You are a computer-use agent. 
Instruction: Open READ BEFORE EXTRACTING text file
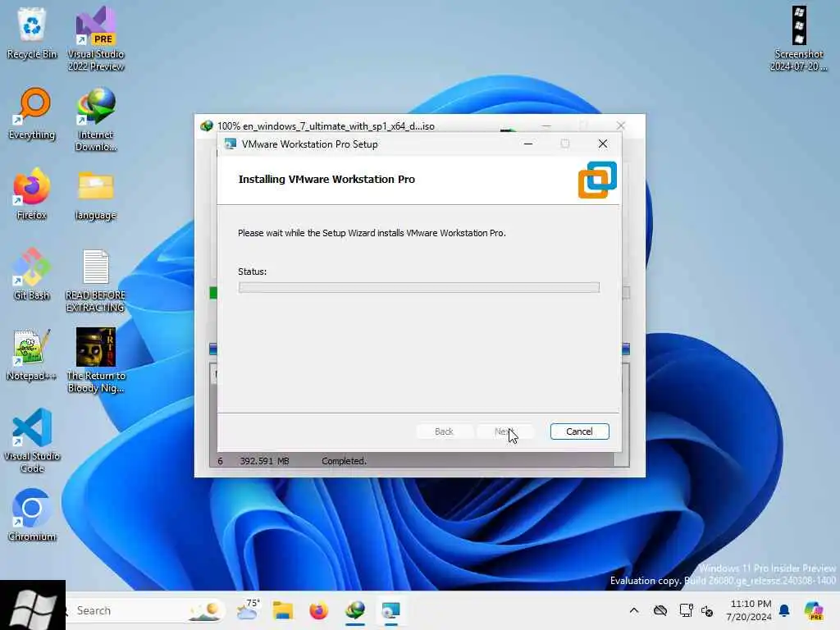(x=96, y=281)
